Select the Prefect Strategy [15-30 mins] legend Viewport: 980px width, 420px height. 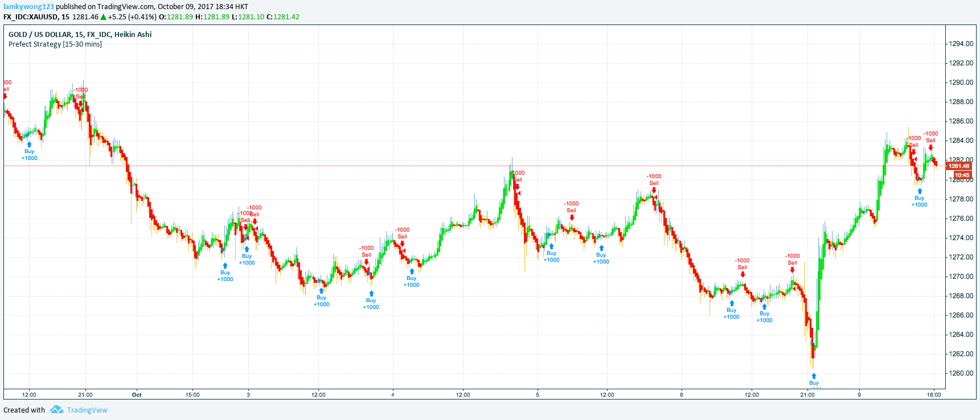[x=55, y=44]
